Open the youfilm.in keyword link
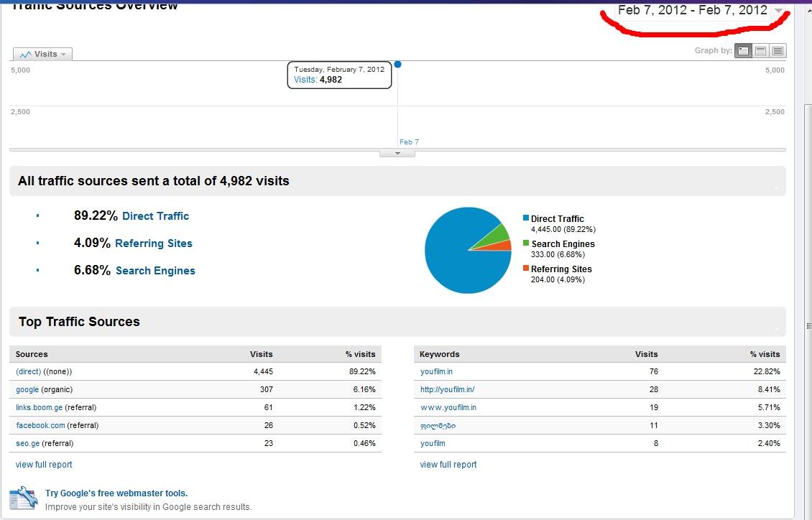The height and width of the screenshot is (520, 812). pyautogui.click(x=437, y=371)
